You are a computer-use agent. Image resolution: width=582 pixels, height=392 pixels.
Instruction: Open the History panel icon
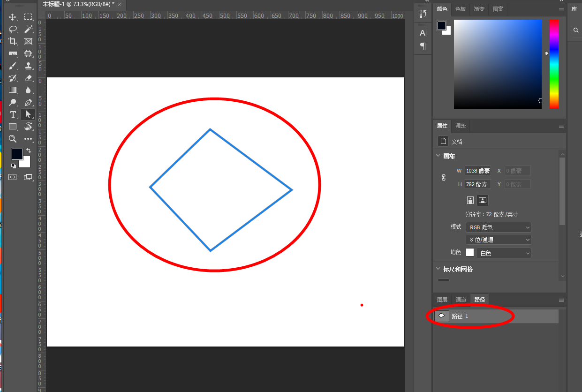(x=423, y=14)
